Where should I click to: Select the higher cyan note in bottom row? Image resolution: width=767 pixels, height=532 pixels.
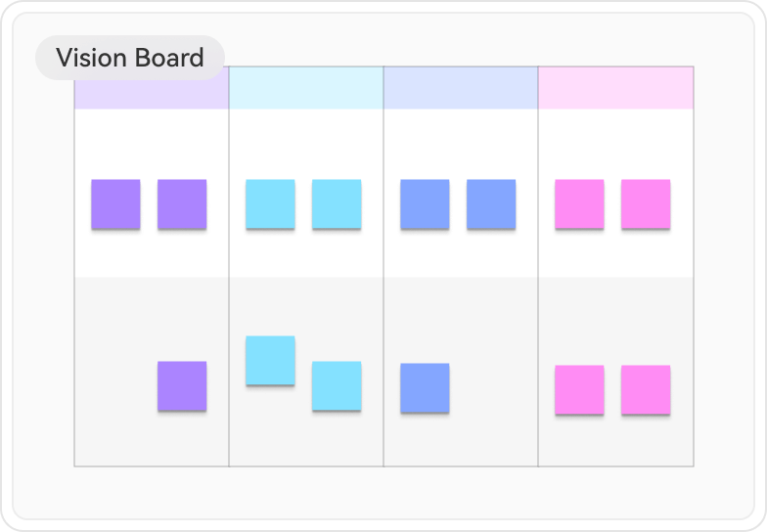[x=270, y=361]
